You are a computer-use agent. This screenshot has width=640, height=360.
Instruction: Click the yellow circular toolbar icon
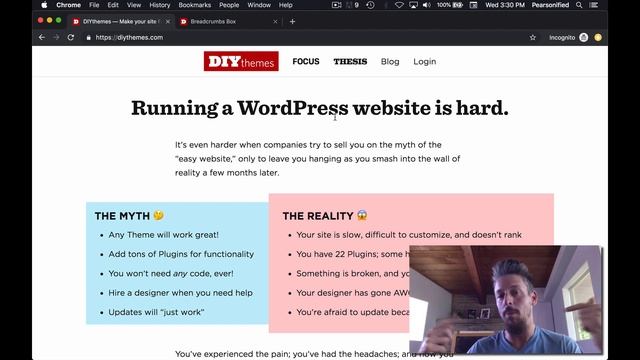click(x=598, y=37)
